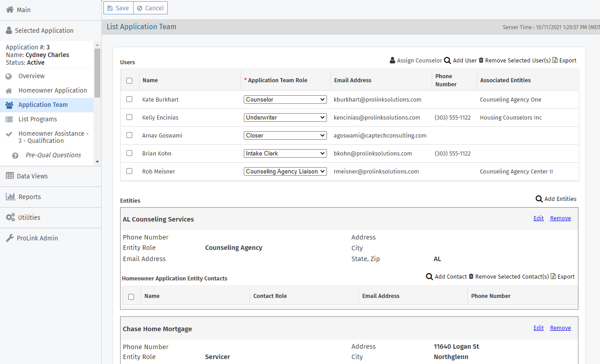Click the Assign Counselor person icon

click(392, 60)
